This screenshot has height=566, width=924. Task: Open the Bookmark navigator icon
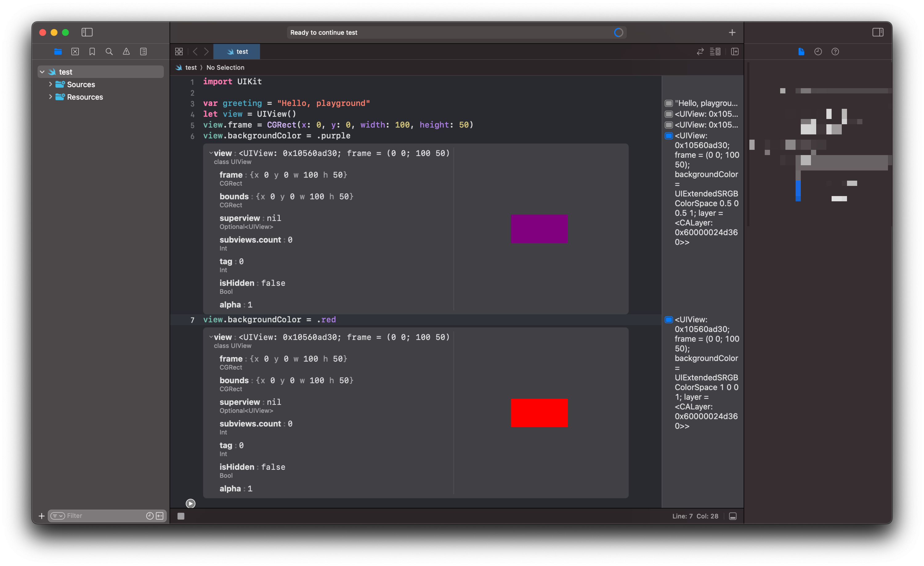point(92,51)
